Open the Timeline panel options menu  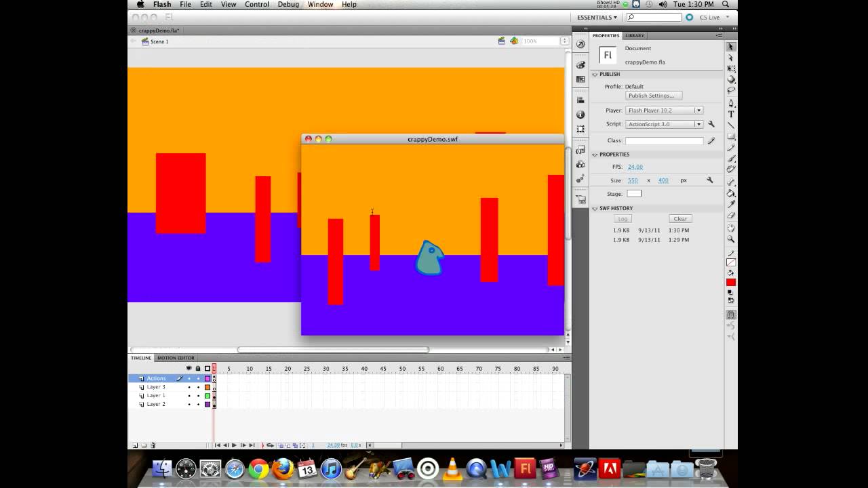tap(567, 358)
